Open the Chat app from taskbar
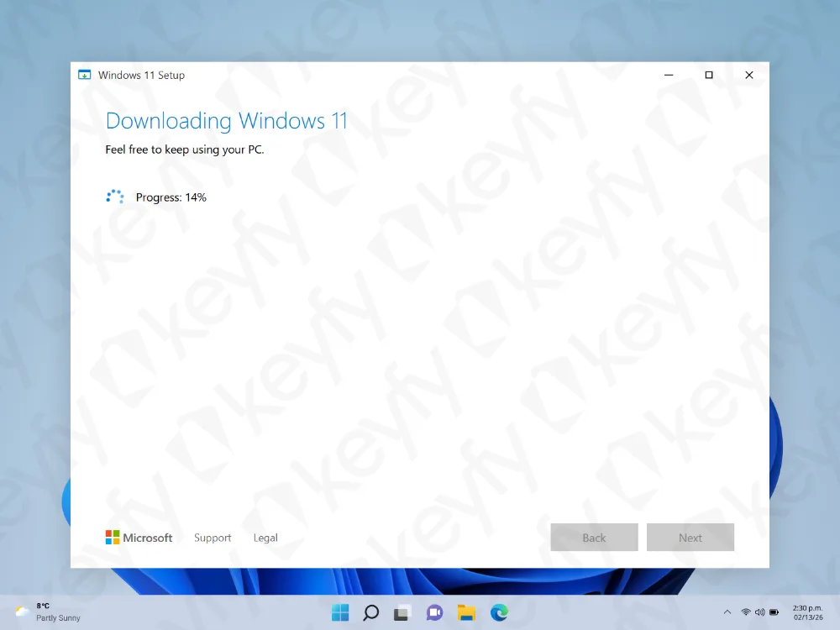The width and height of the screenshot is (840, 630). [434, 612]
